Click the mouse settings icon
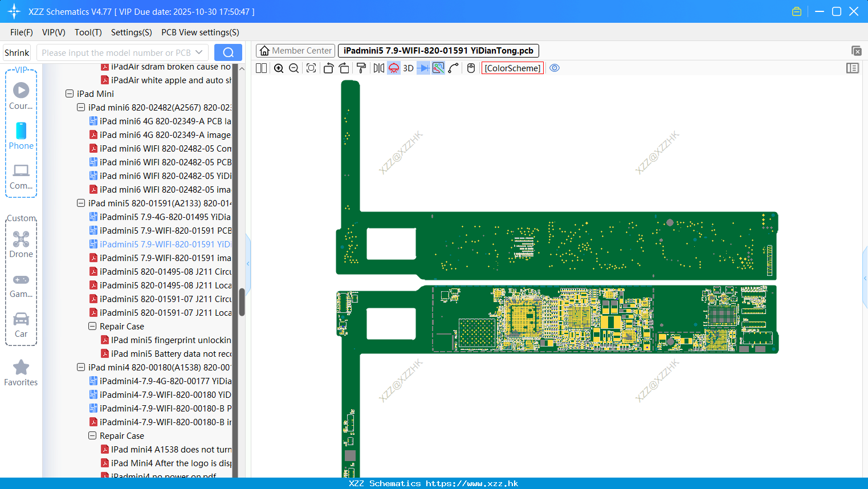The height and width of the screenshot is (489, 868). (471, 68)
